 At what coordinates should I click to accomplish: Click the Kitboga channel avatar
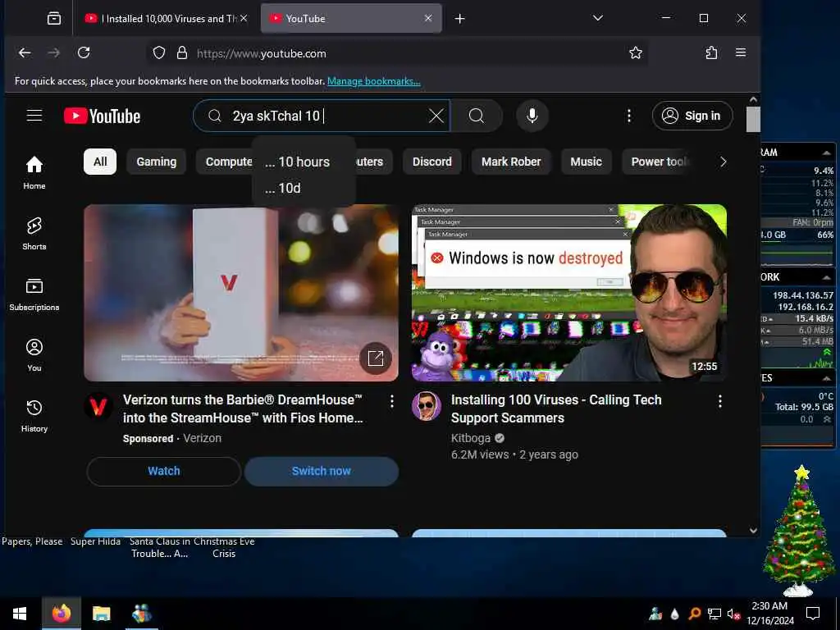coord(427,406)
